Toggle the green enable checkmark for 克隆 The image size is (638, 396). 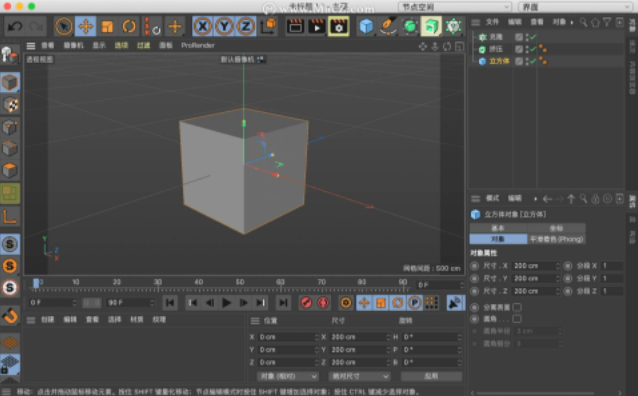pyautogui.click(x=533, y=37)
